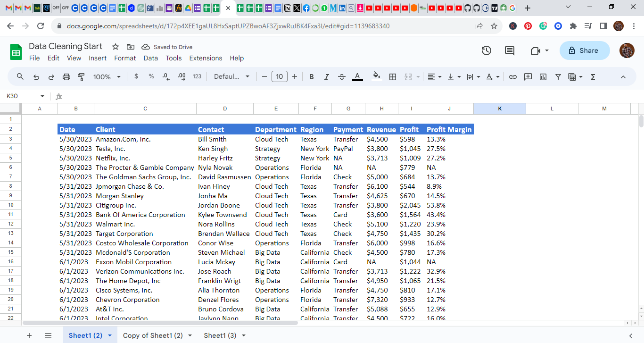644x343 pixels.
Task: Click the font size input field
Action: pos(280,76)
